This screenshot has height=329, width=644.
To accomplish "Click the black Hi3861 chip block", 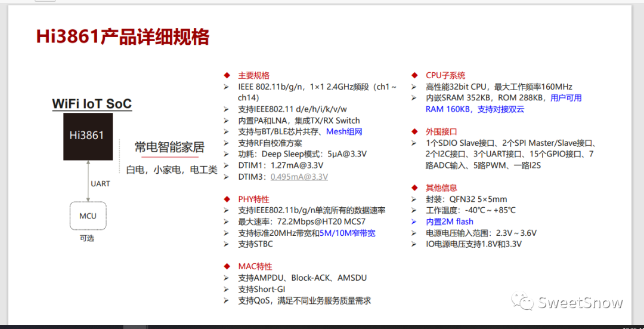I will [x=88, y=137].
